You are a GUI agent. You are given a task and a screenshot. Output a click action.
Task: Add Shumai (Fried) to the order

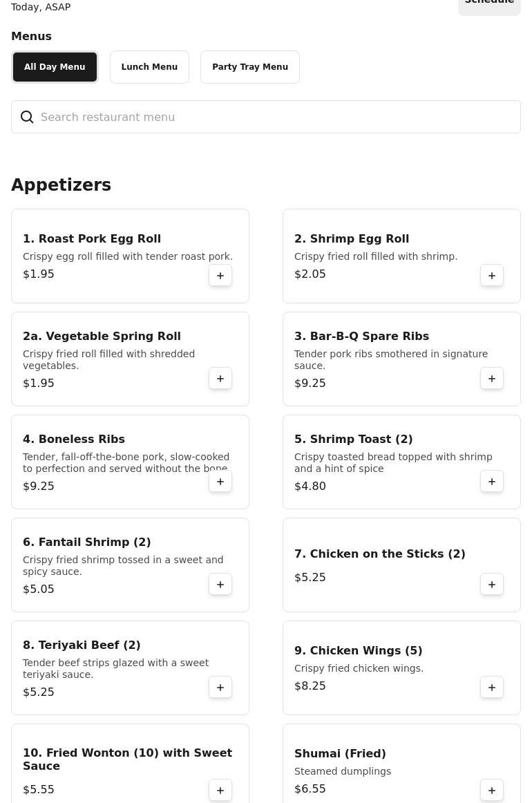[492, 791]
